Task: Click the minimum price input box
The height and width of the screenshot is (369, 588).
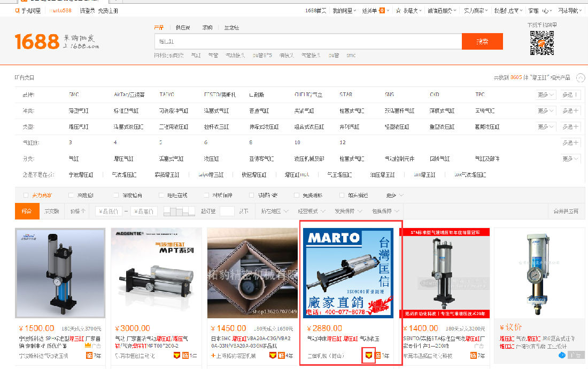Action: click(x=108, y=211)
